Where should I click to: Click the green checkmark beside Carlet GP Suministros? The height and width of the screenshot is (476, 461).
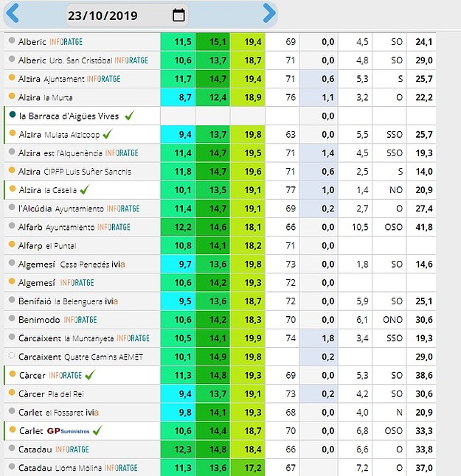tap(97, 430)
